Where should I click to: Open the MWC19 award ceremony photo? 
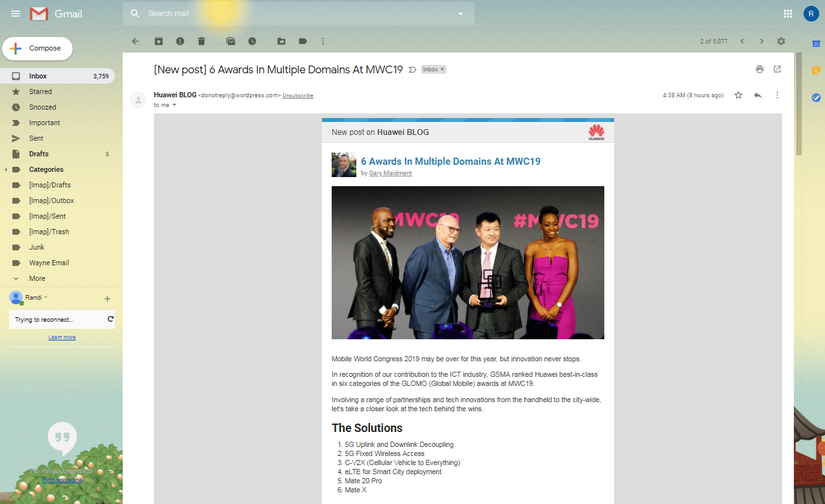[x=468, y=263]
